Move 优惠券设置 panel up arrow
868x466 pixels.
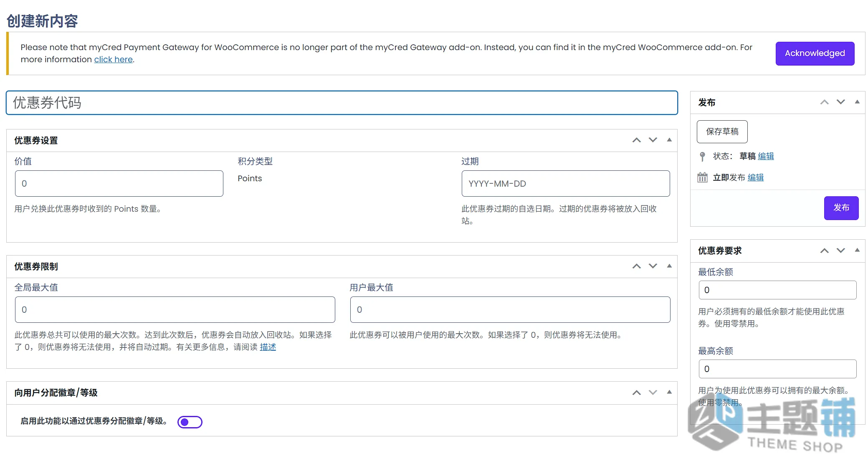(x=636, y=140)
